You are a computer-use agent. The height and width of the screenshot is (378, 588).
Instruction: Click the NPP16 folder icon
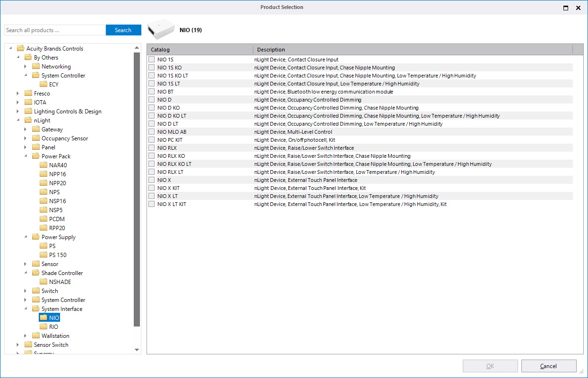coord(43,174)
